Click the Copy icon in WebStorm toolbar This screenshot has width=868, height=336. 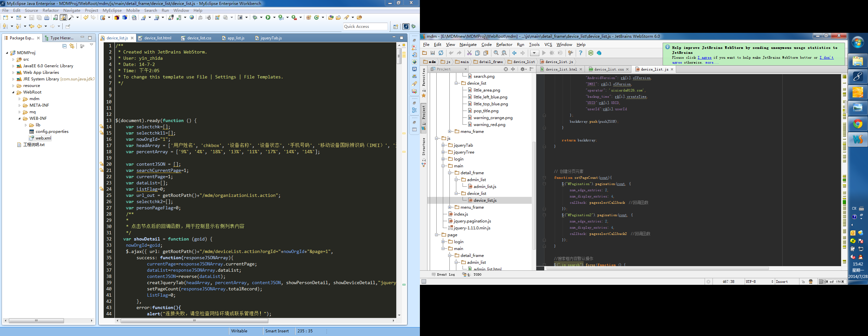pos(478,53)
